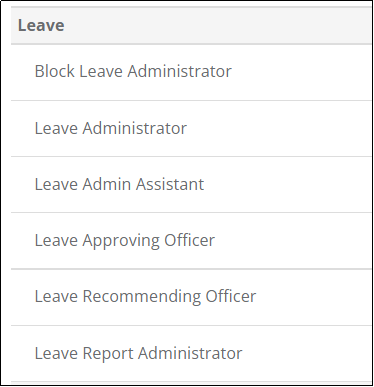
Task: Open the Leave Recommending Officer role
Action: (x=191, y=297)
